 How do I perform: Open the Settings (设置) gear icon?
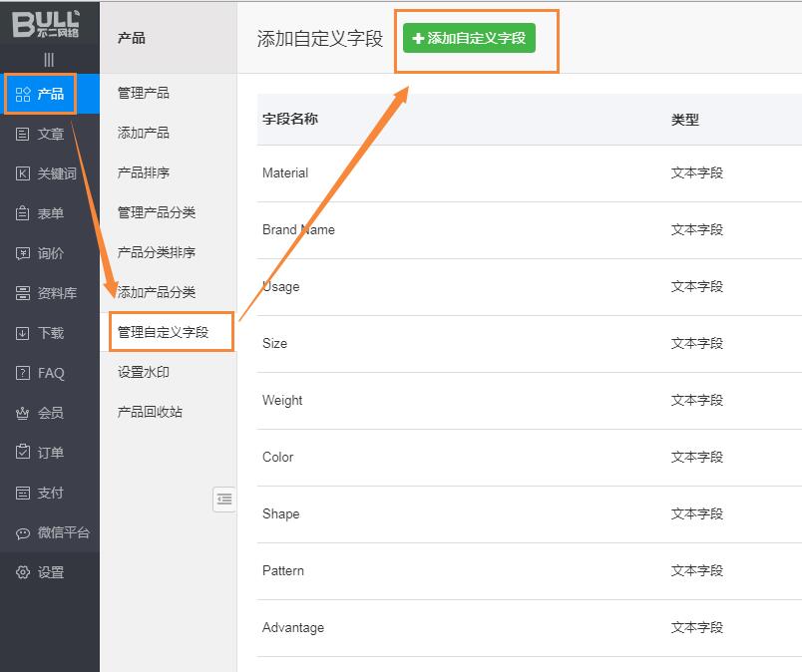pyautogui.click(x=23, y=572)
